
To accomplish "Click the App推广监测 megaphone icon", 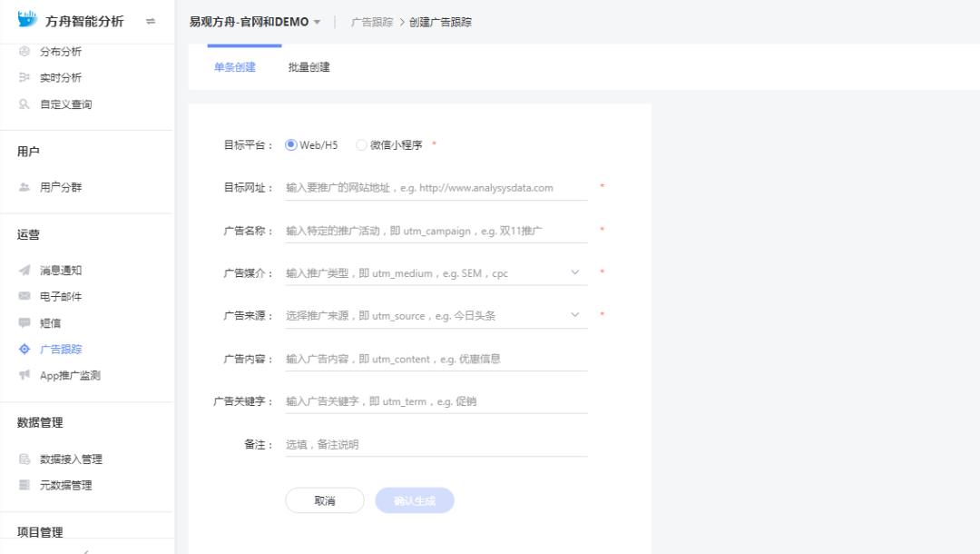I will tap(24, 375).
